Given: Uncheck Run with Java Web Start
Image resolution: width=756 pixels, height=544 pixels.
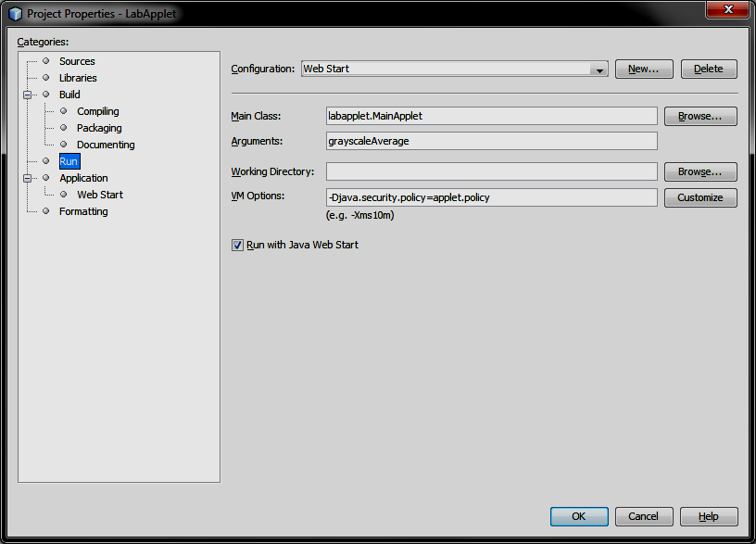Looking at the screenshot, I should click(x=237, y=245).
